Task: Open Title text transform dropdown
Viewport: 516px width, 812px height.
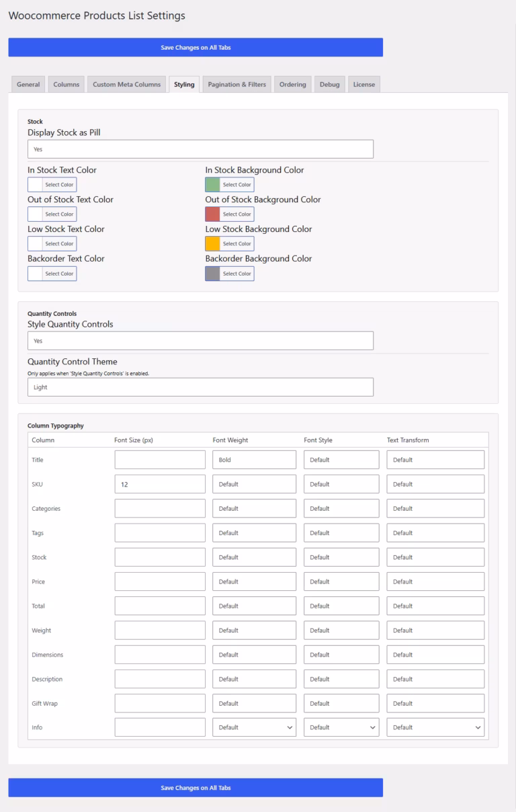Action: [x=435, y=460]
